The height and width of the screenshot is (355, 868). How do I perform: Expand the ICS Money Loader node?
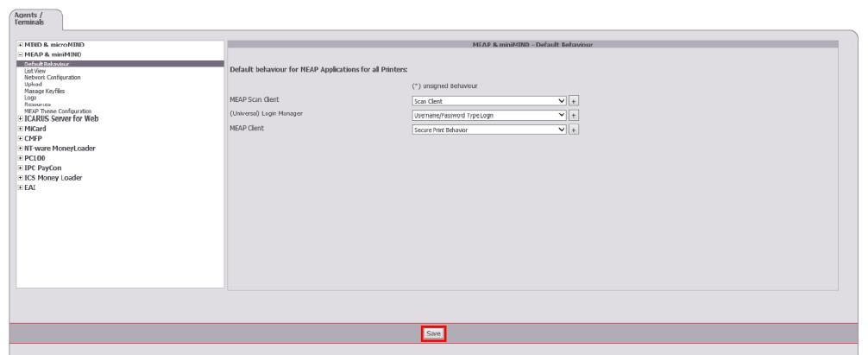coord(21,178)
